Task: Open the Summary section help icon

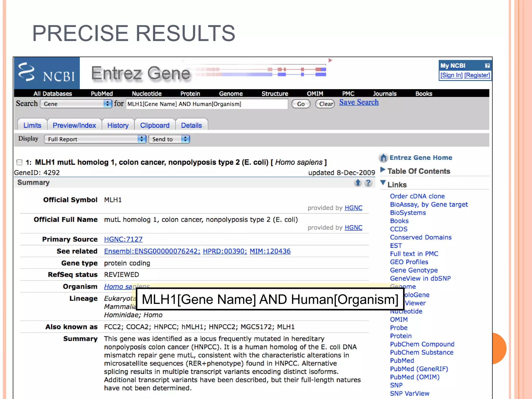Action: pyautogui.click(x=368, y=183)
